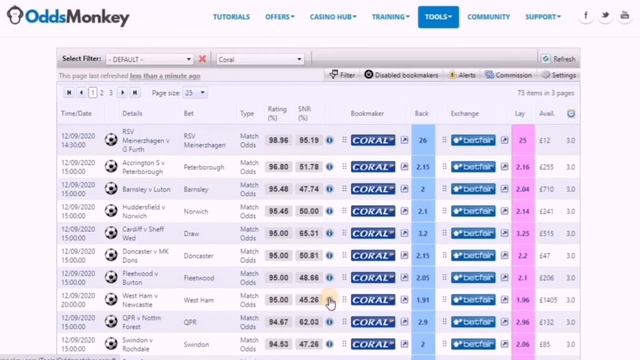This screenshot has height=360, width=640.
Task: Open Betfair exchange link icon for Swindon row
Action: (x=504, y=344)
